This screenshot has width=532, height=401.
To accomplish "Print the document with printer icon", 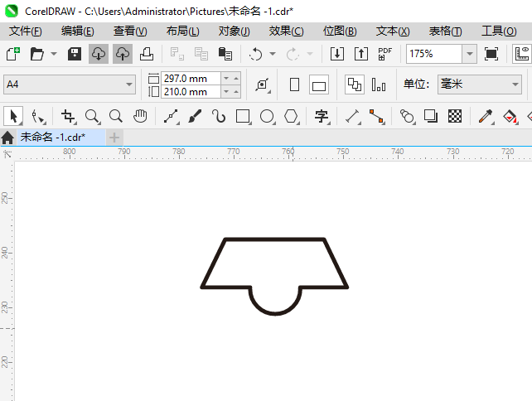I will [x=147, y=54].
